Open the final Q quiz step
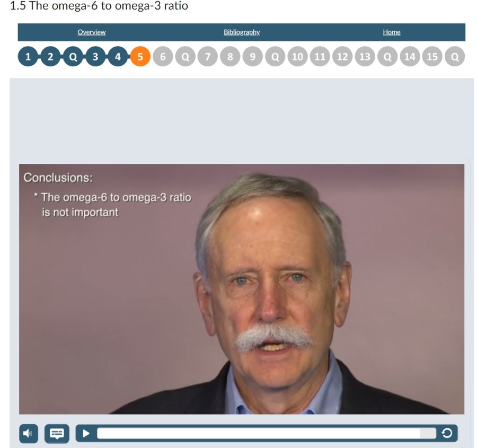 pyautogui.click(x=455, y=57)
